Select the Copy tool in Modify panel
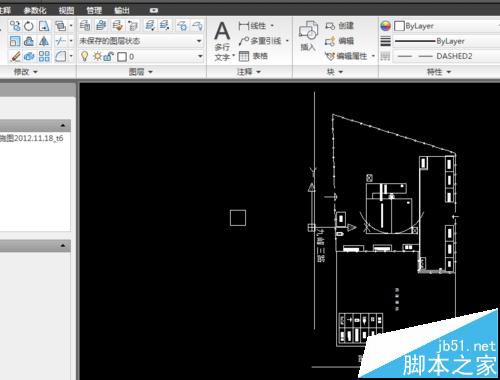 pyautogui.click(x=15, y=26)
